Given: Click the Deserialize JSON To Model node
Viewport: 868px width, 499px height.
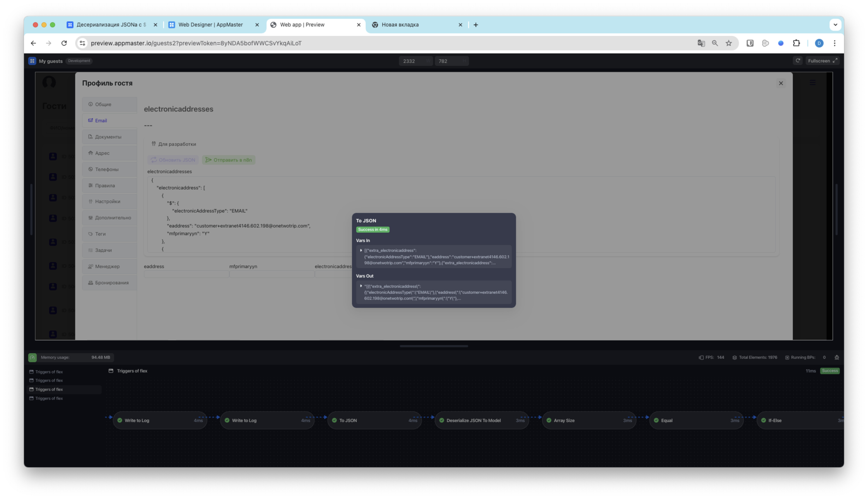Looking at the screenshot, I should tap(482, 421).
